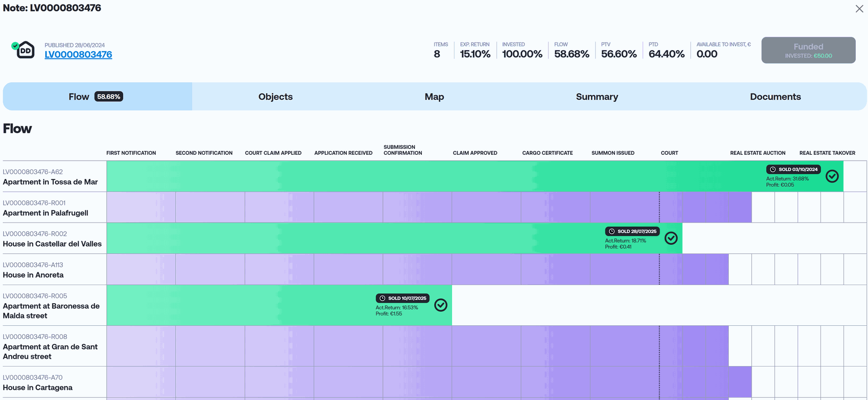Click the Funded button

point(808,50)
